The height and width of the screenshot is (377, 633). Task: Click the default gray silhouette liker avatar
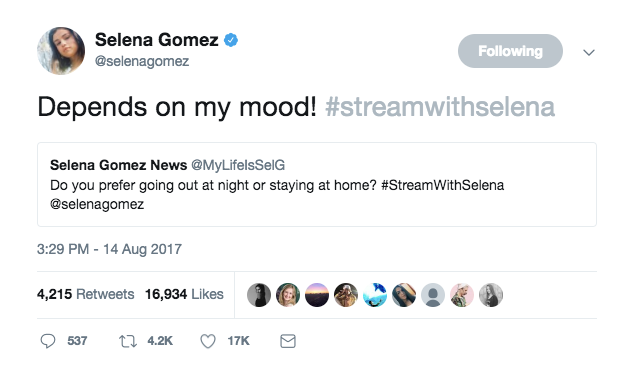(x=433, y=295)
